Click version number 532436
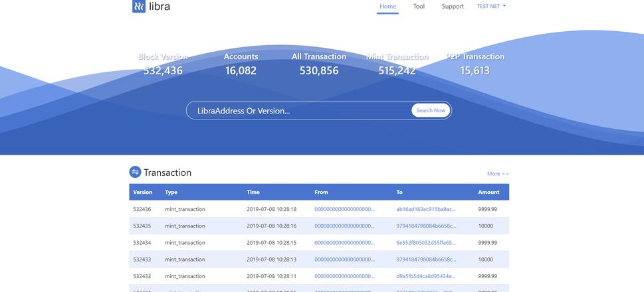 [x=142, y=209]
